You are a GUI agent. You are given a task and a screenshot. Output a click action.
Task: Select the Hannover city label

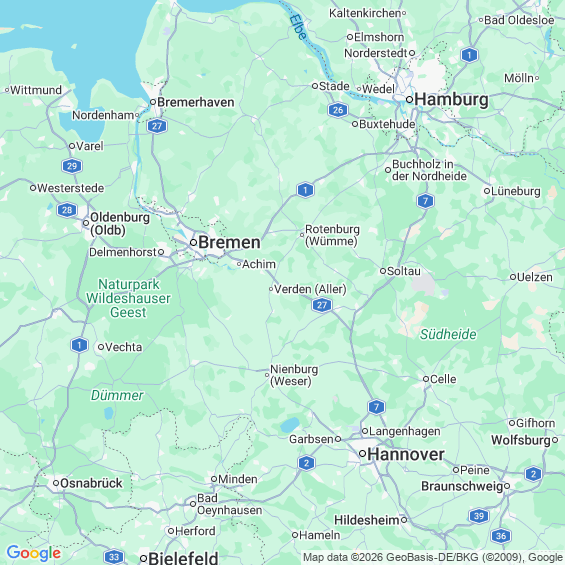406,454
